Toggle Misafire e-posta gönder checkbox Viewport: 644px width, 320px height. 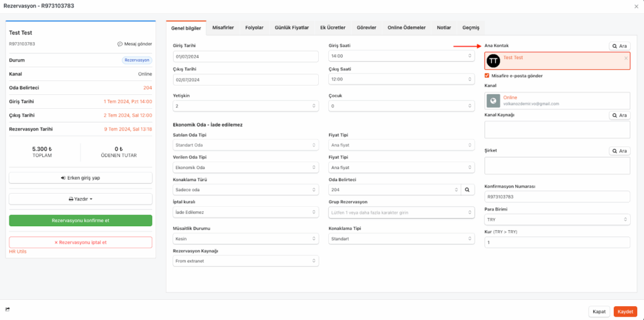pyautogui.click(x=487, y=75)
